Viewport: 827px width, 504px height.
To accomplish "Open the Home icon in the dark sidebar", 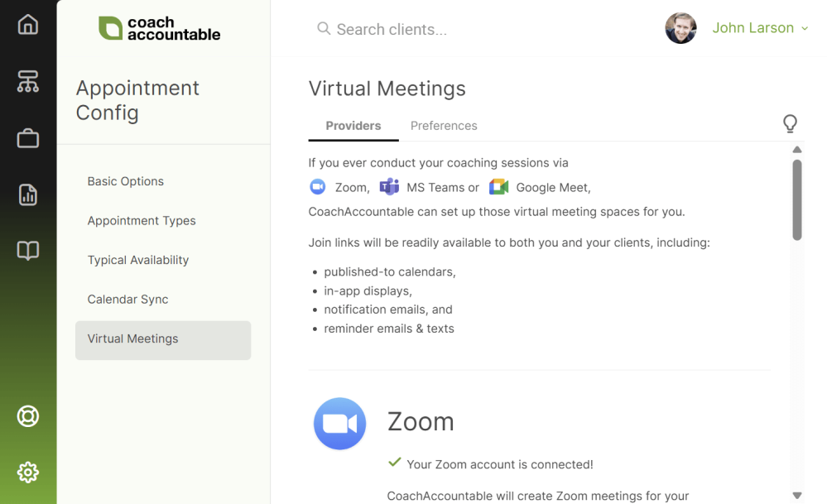I will click(27, 25).
